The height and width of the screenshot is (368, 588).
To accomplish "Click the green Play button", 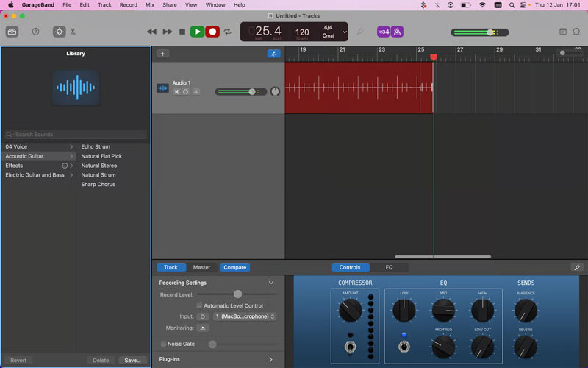I will click(197, 32).
